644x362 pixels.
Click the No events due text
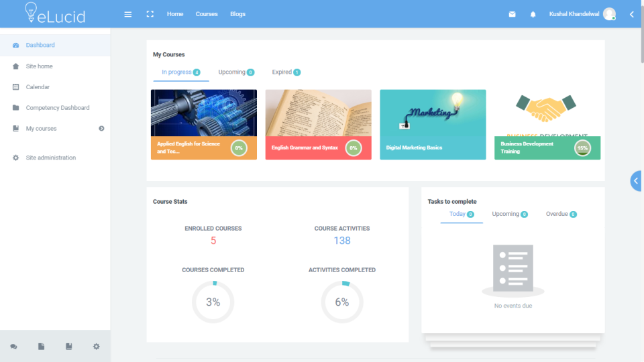(x=513, y=306)
